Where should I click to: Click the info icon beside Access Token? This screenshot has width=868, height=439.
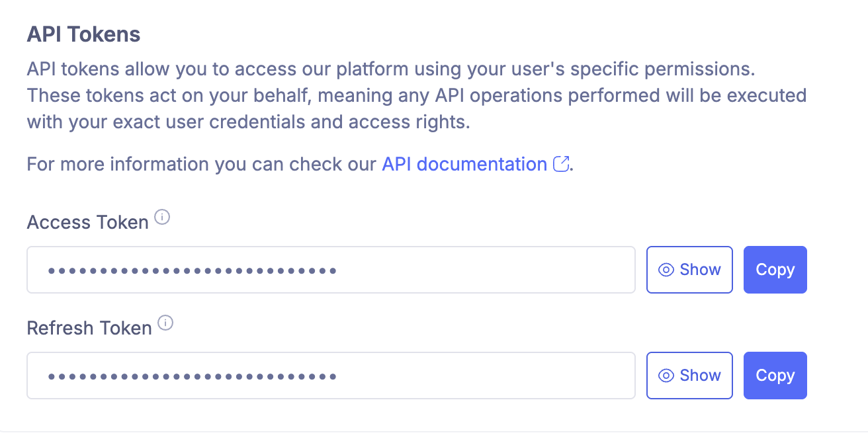162,217
